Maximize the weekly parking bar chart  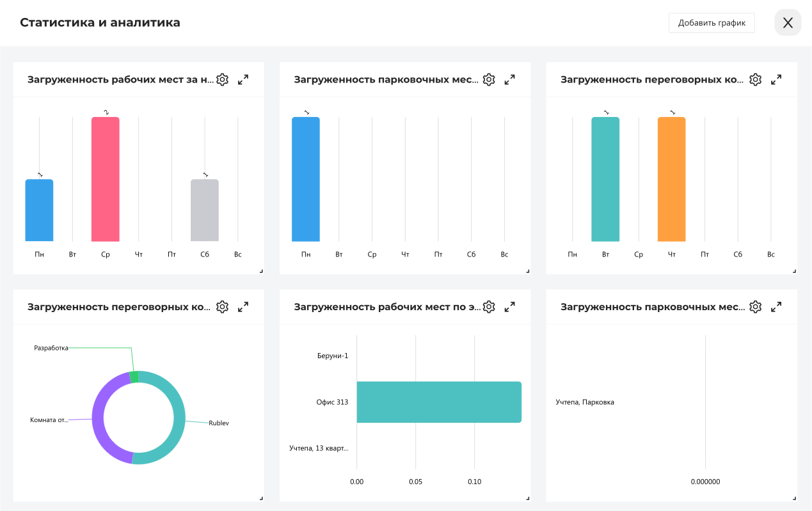pos(510,80)
